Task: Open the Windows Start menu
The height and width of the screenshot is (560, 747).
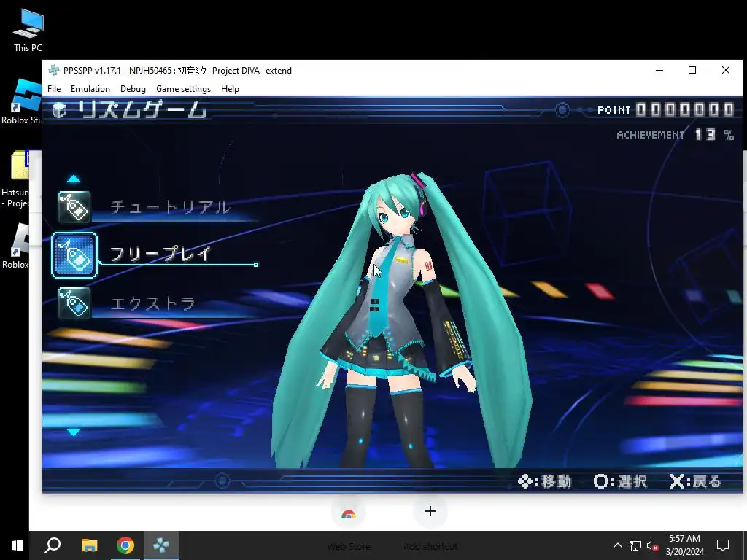Action: point(18,545)
